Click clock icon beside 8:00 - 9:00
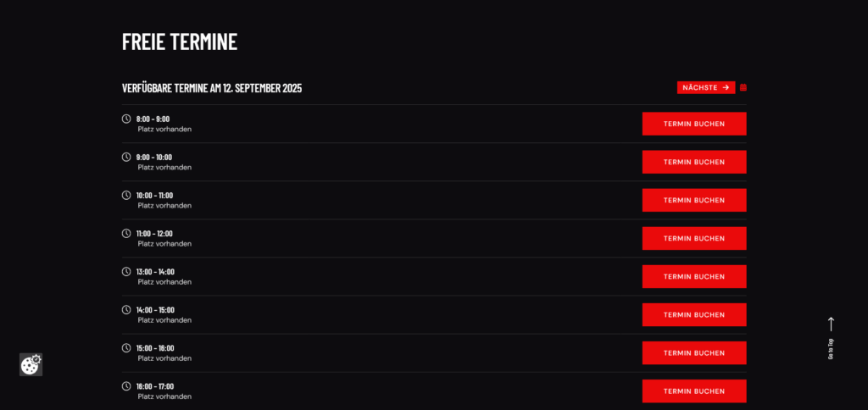This screenshot has width=868, height=410. (126, 119)
